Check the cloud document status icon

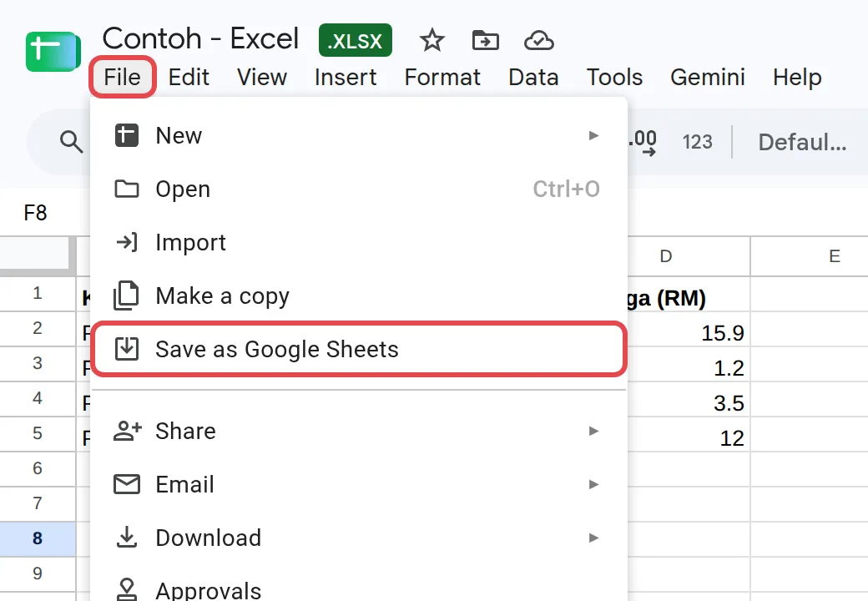click(x=538, y=41)
